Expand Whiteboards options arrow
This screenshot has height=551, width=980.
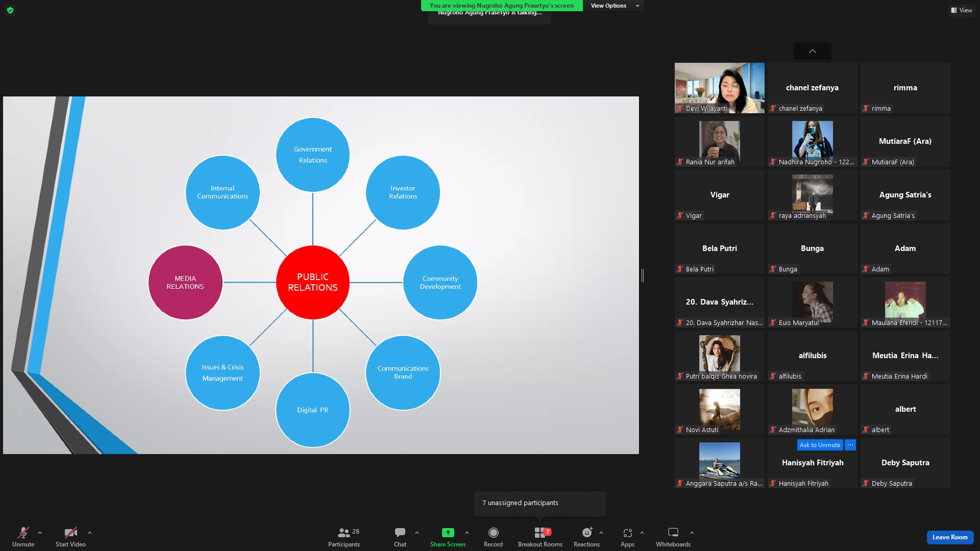point(692,533)
